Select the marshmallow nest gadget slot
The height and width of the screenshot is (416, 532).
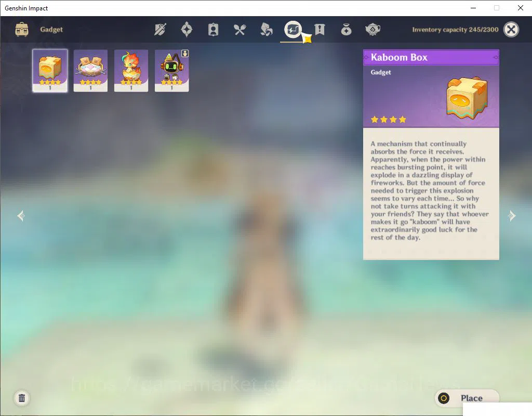[x=90, y=71]
